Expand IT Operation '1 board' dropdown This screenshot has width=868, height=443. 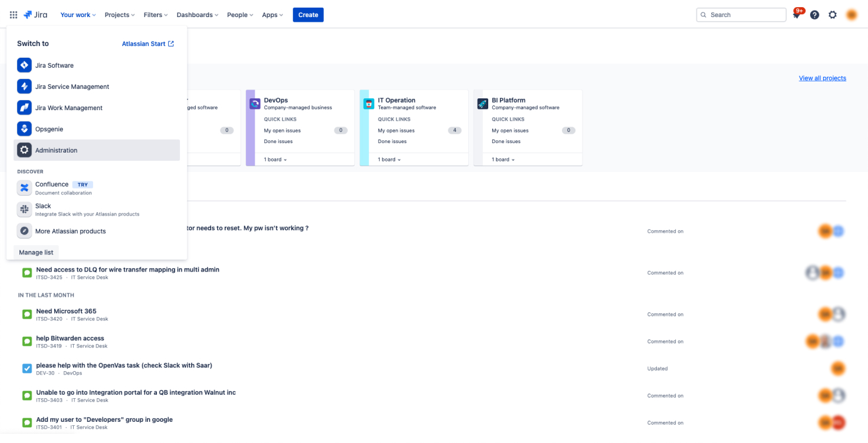coord(389,160)
